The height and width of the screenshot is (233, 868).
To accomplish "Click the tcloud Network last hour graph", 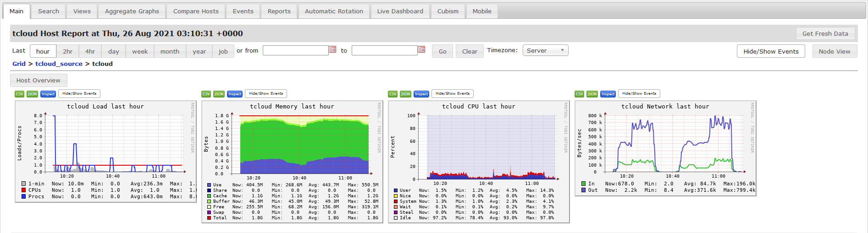I will pos(665,148).
